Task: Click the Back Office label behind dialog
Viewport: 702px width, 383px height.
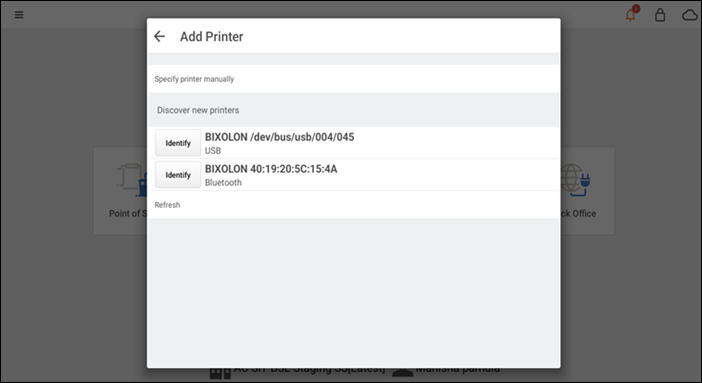Action: pos(578,214)
